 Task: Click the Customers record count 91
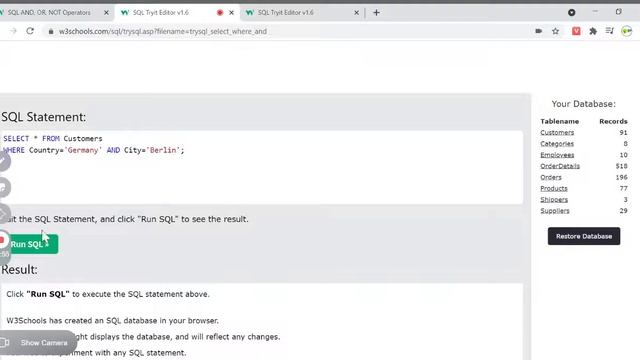[623, 133]
